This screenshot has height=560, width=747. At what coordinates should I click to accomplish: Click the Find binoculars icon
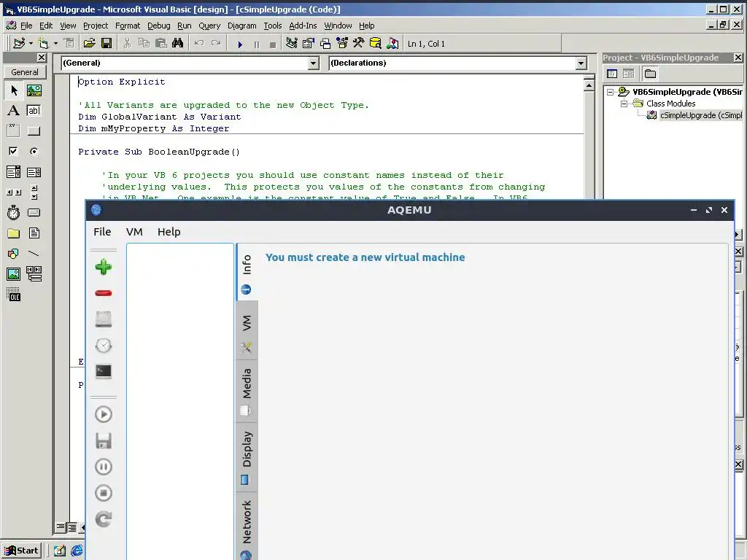pos(178,44)
